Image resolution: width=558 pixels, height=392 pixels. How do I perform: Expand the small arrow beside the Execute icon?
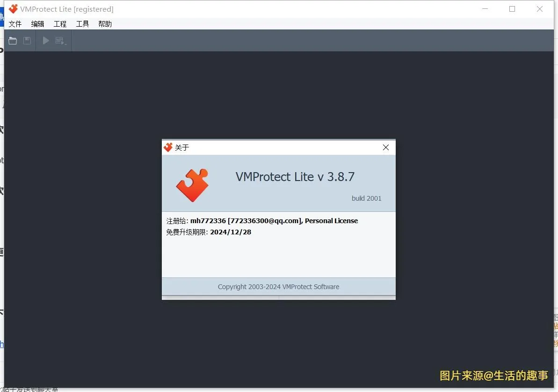pyautogui.click(x=66, y=43)
